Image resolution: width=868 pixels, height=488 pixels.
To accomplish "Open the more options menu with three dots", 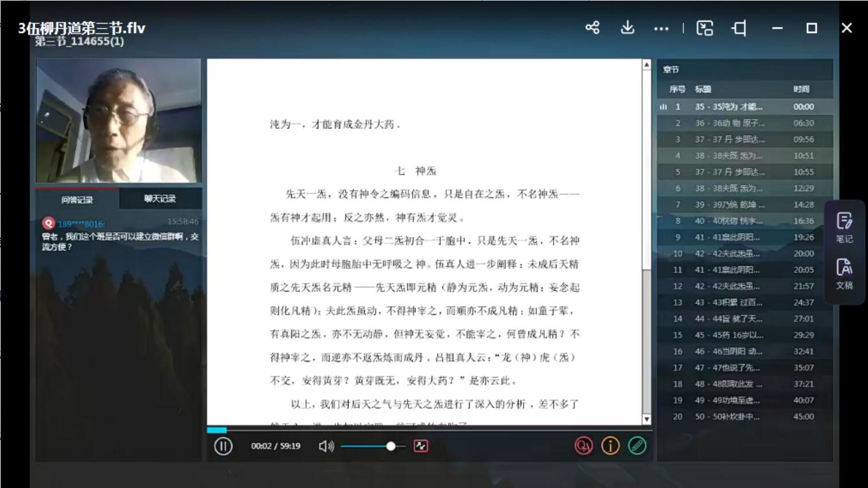I will point(662,27).
